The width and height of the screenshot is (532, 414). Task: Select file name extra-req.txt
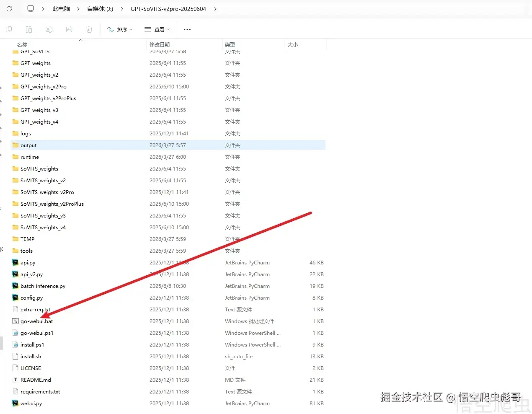coord(36,310)
